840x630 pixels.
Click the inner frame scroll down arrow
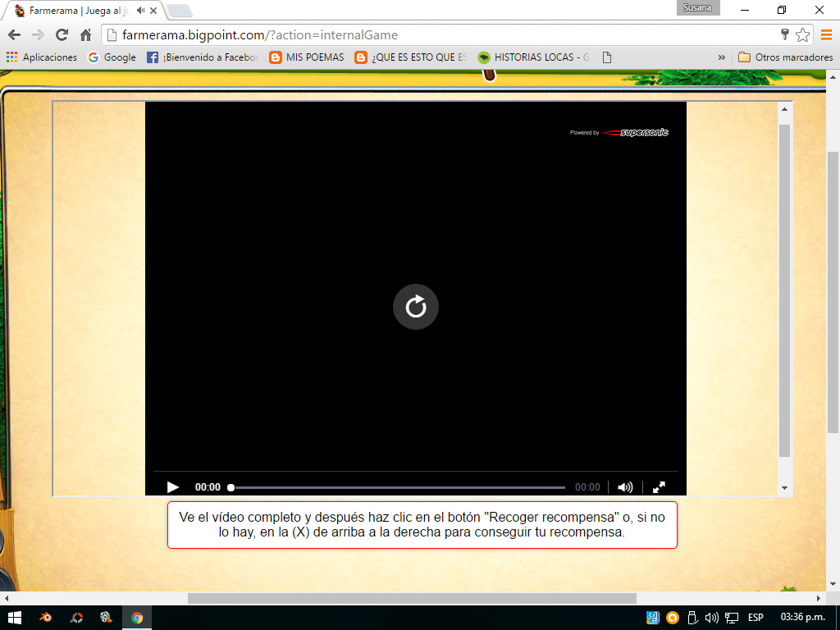[784, 488]
